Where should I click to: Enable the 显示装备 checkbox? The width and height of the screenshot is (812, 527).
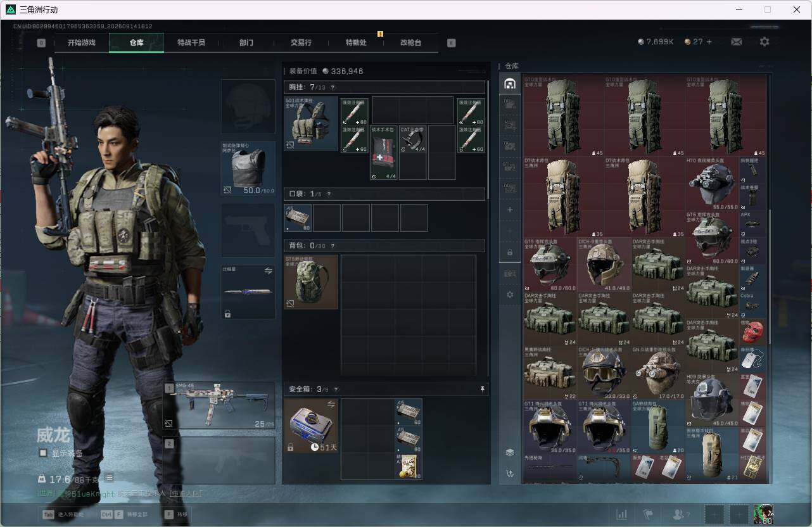coord(43,453)
